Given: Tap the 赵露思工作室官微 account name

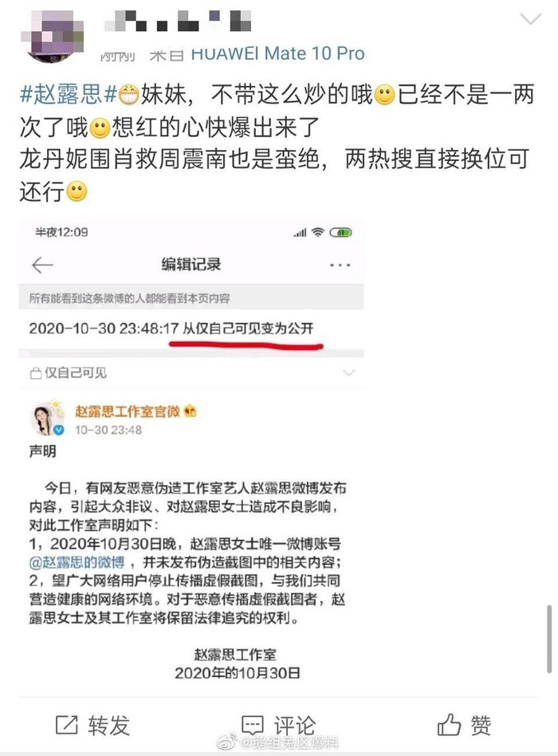Looking at the screenshot, I should (x=128, y=411).
